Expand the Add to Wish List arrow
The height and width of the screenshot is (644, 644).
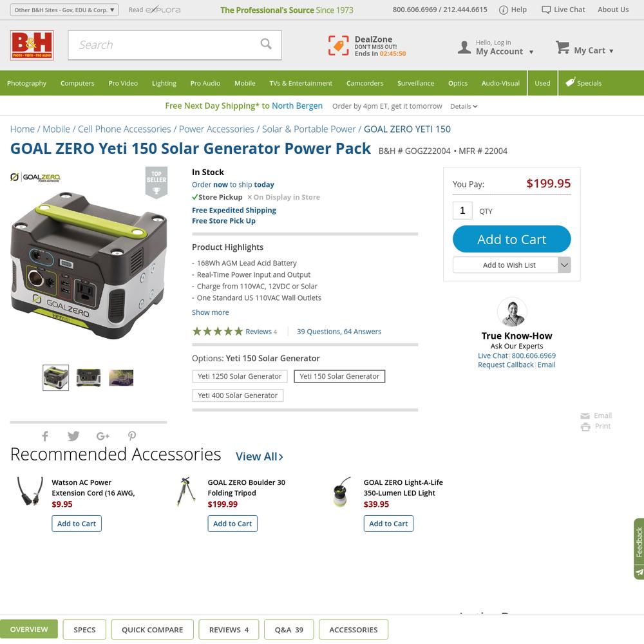(564, 265)
